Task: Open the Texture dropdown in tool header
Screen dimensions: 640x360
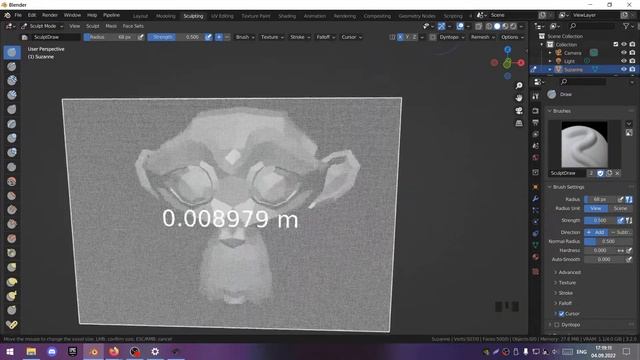Action: pyautogui.click(x=272, y=37)
